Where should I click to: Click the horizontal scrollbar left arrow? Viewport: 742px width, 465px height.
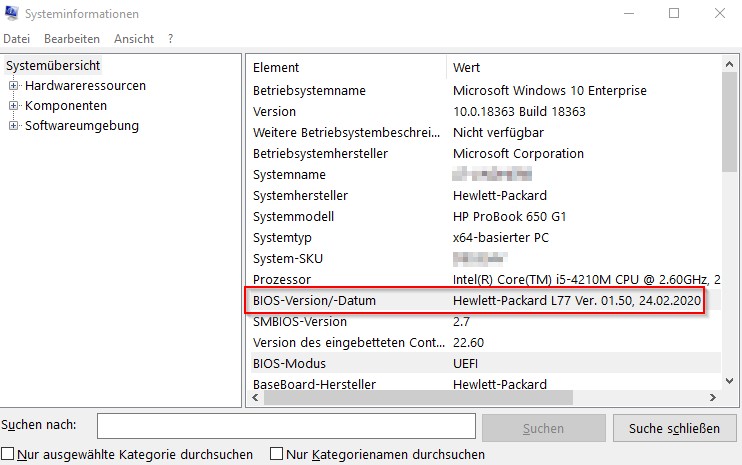coord(256,397)
